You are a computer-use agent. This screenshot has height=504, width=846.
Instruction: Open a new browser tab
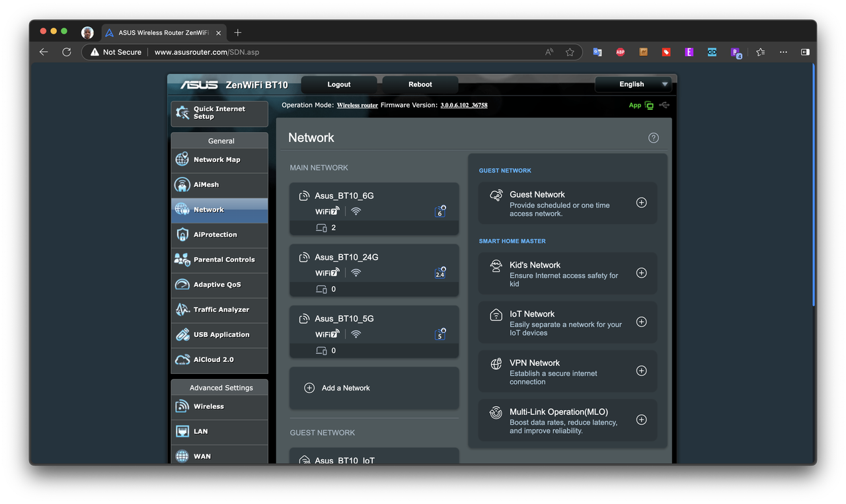pyautogui.click(x=238, y=32)
